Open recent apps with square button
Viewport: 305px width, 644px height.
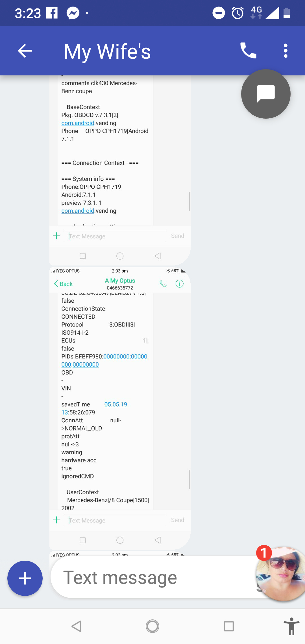[228, 626]
